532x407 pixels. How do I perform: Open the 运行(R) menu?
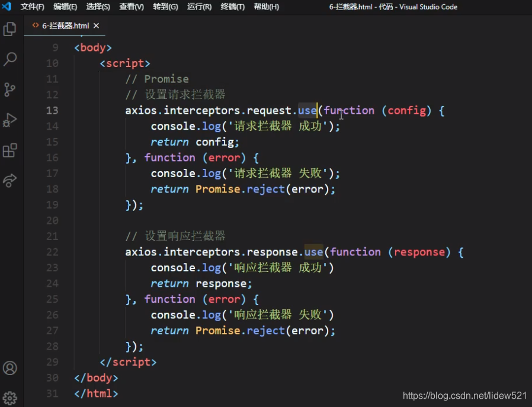point(200,7)
